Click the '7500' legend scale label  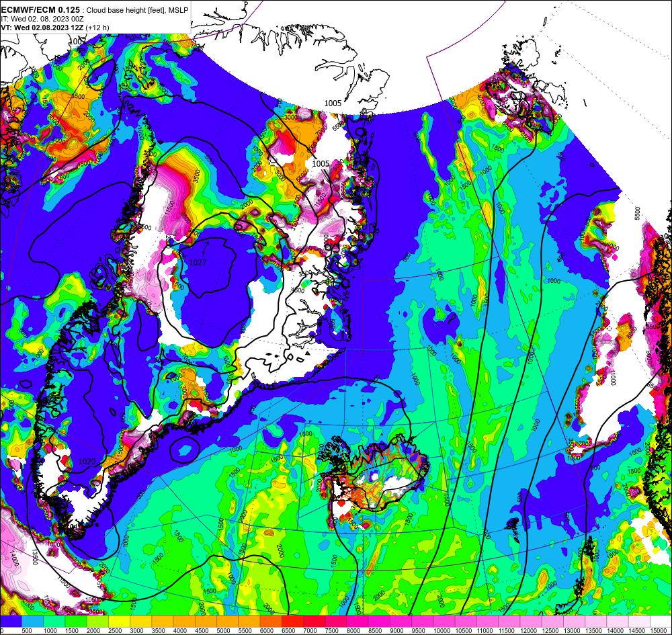(332, 631)
